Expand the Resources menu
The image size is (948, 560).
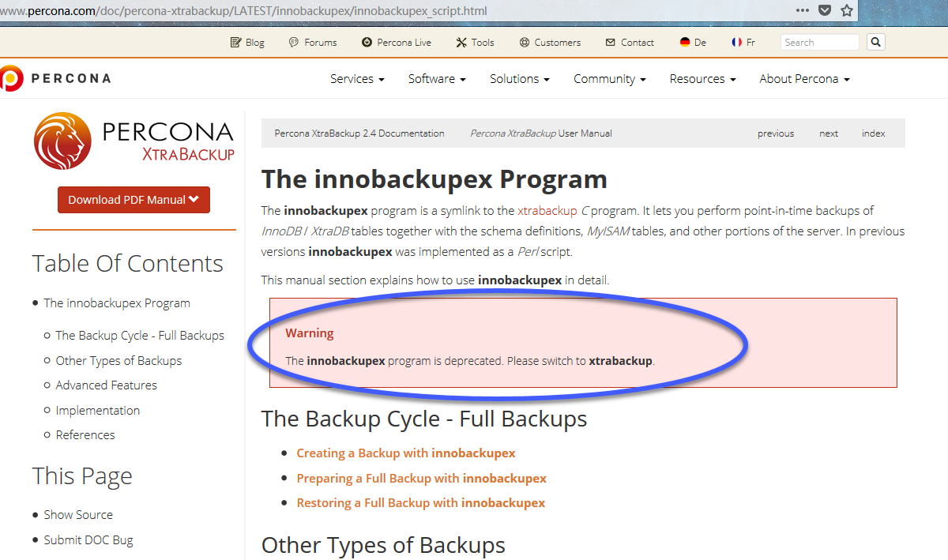(703, 79)
